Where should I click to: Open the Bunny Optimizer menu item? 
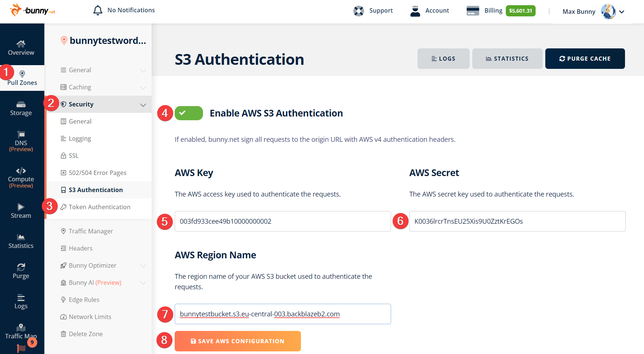[92, 265]
